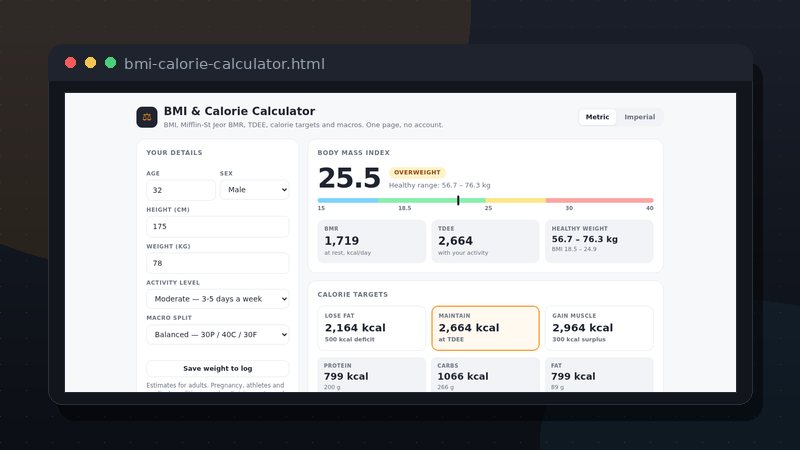Click the Save weight to log button
The height and width of the screenshot is (450, 800).
[x=217, y=368]
